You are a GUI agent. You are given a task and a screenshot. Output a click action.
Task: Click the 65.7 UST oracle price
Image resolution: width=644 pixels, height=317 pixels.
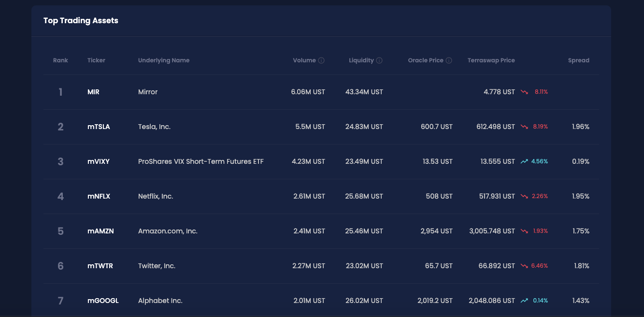click(x=439, y=266)
